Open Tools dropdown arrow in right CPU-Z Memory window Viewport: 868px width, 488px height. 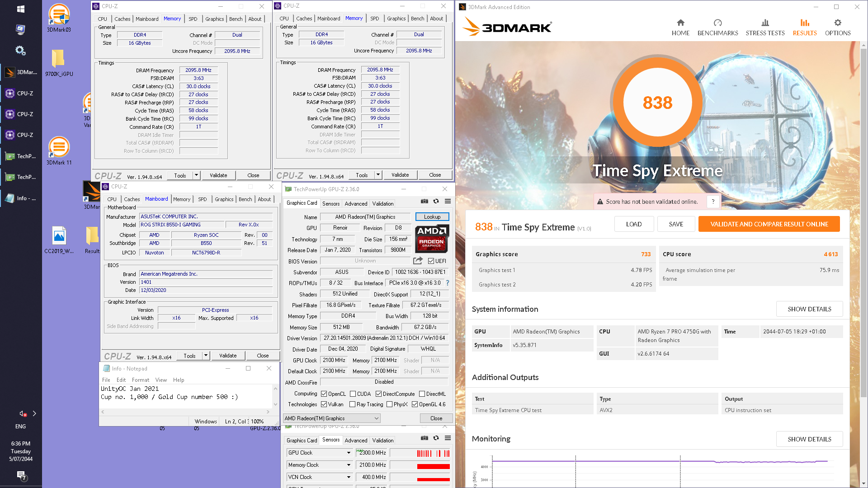tap(378, 175)
